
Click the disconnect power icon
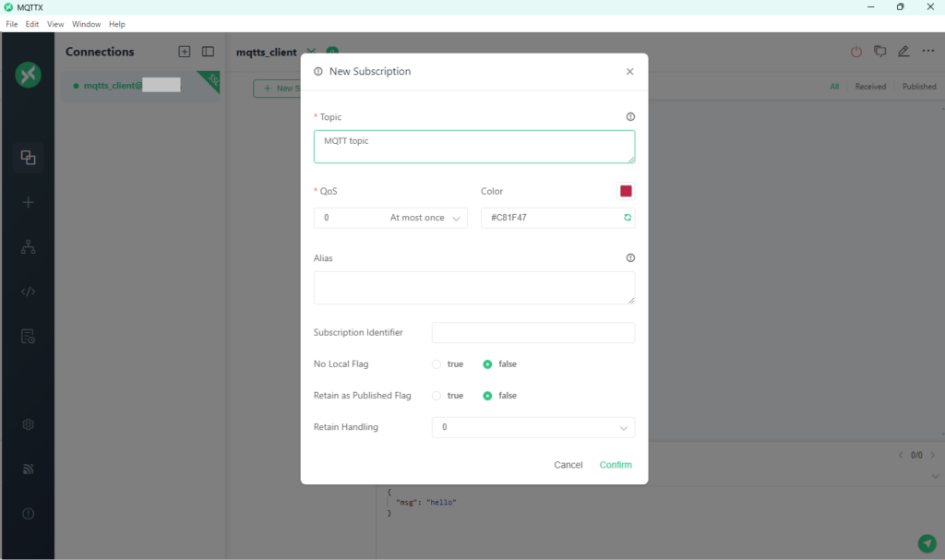pyautogui.click(x=855, y=52)
